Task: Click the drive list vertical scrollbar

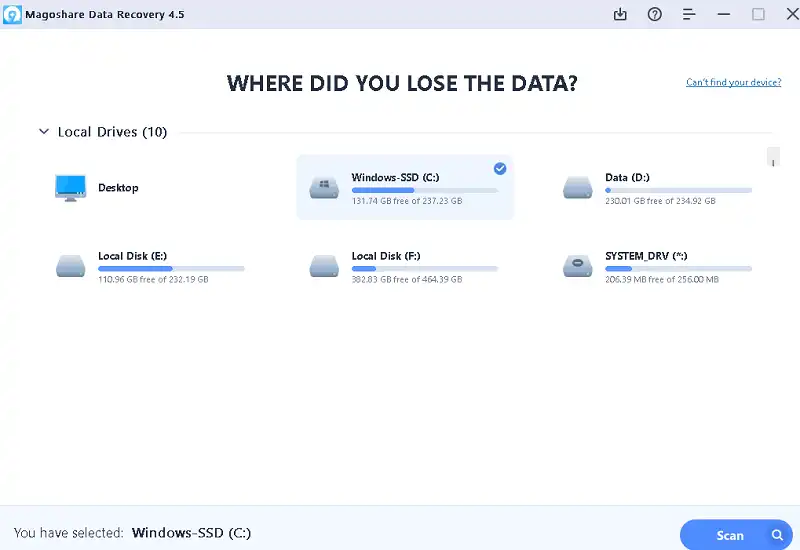Action: [x=773, y=157]
